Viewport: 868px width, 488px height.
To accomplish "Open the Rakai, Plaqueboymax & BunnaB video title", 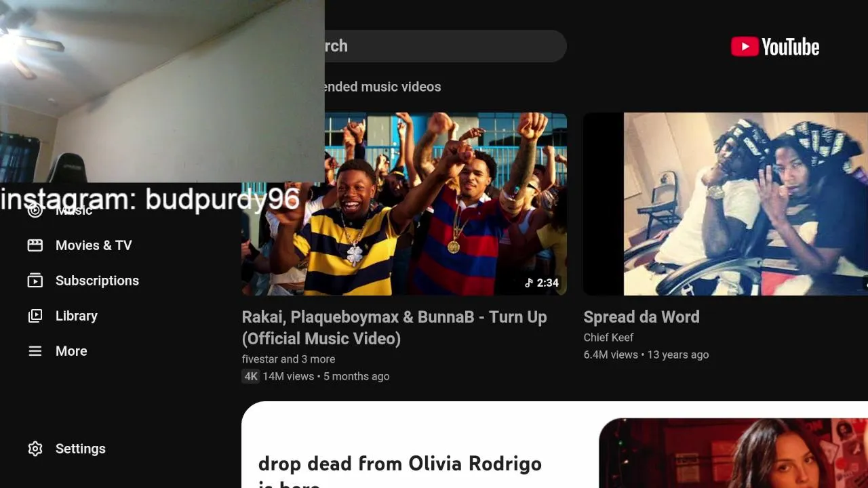I will click(394, 327).
